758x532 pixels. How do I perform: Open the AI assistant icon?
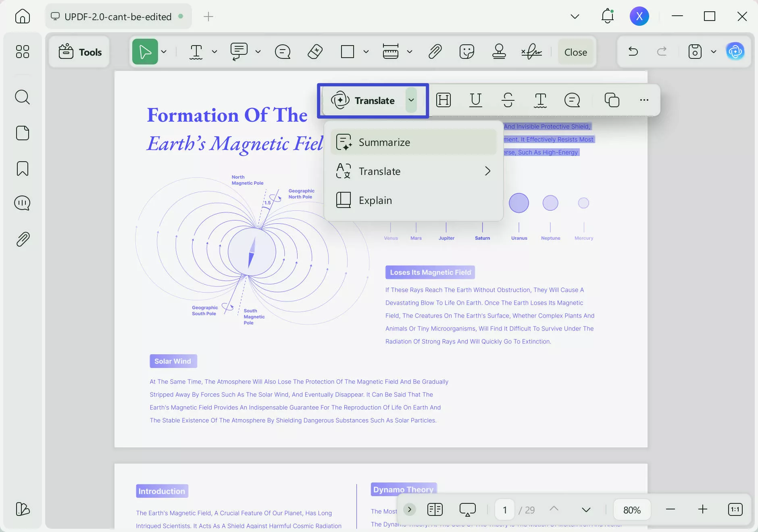(x=735, y=52)
